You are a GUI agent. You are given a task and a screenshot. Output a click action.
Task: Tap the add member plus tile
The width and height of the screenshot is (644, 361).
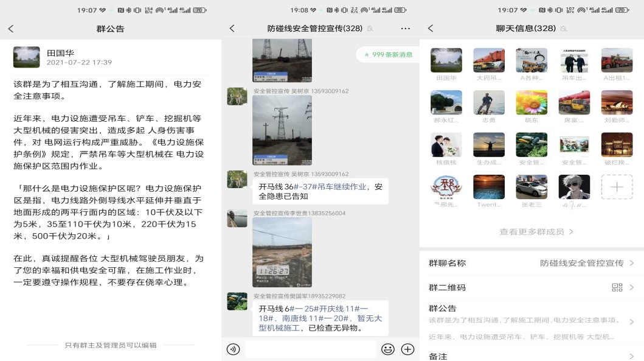click(x=617, y=187)
